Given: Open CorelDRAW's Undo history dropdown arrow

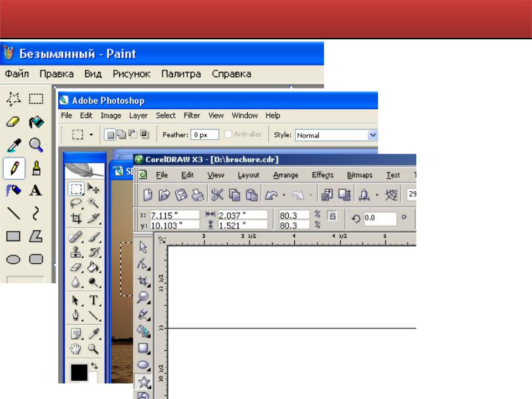Looking at the screenshot, I should [x=284, y=195].
